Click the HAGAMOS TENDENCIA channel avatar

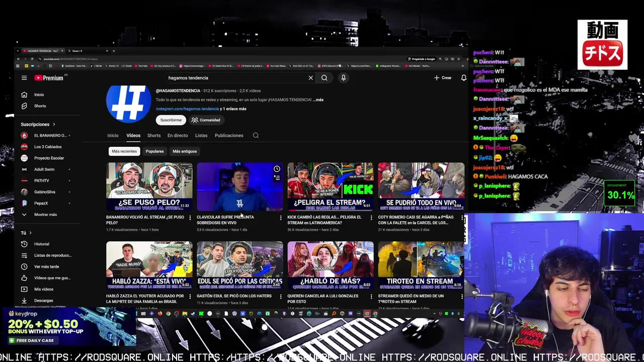pyautogui.click(x=128, y=103)
